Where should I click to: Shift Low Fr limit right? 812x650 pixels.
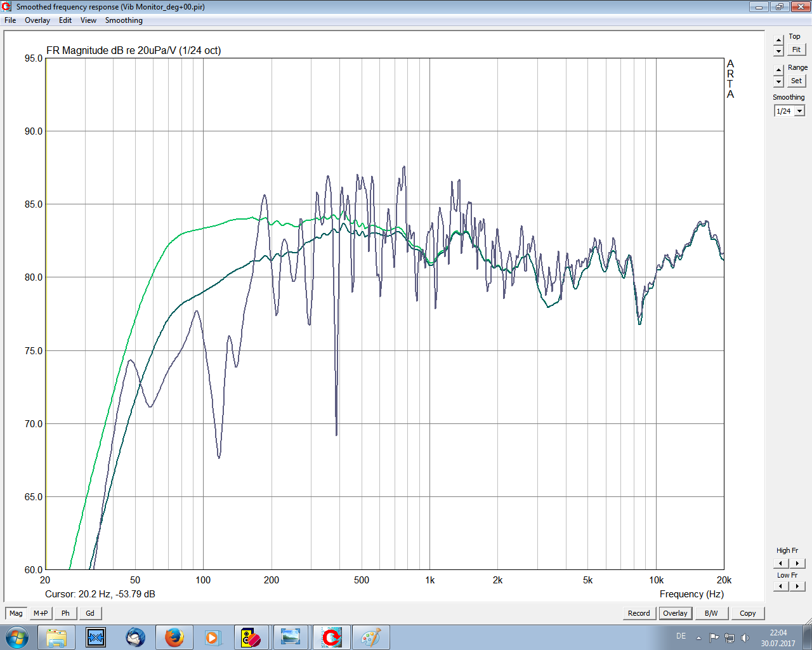[797, 587]
